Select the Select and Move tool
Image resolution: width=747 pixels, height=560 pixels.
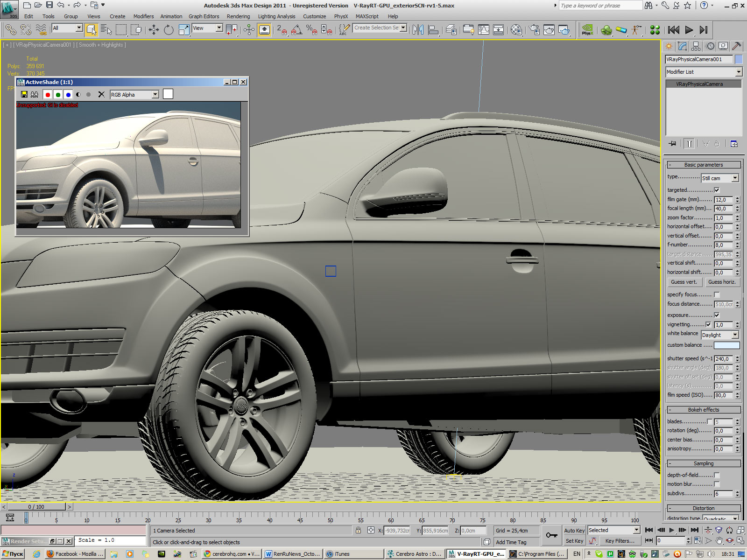[154, 30]
